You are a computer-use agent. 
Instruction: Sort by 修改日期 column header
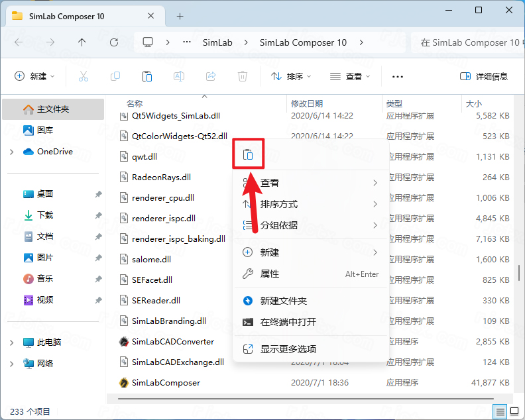[x=307, y=103]
